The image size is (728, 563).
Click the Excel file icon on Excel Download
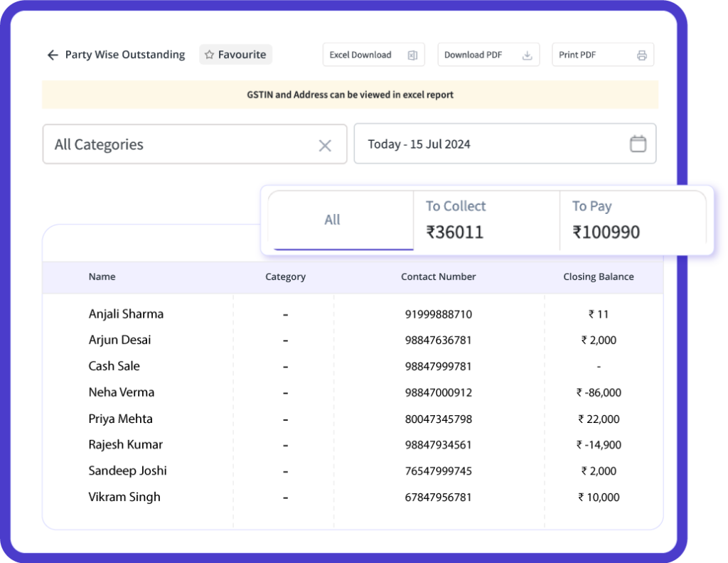(412, 54)
